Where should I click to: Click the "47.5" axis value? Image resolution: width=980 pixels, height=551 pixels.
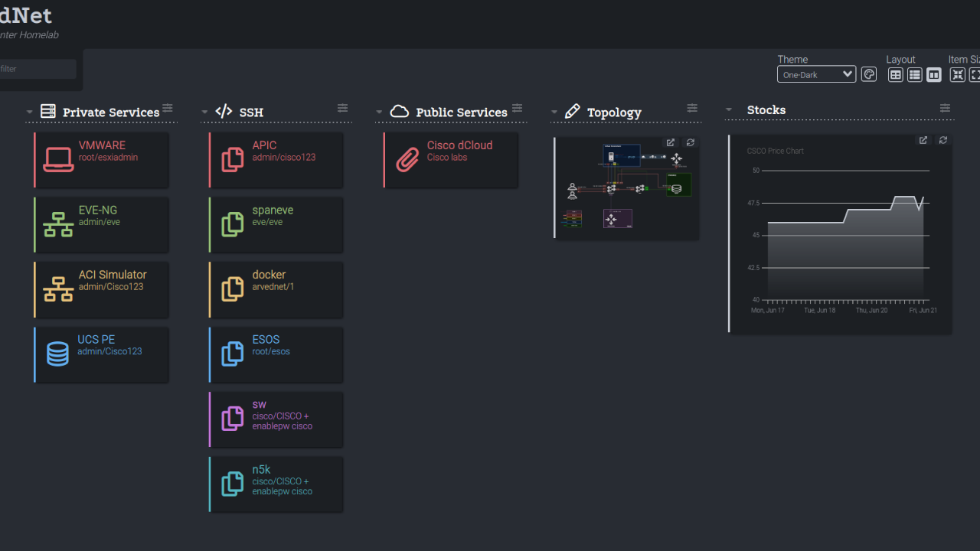click(x=753, y=203)
